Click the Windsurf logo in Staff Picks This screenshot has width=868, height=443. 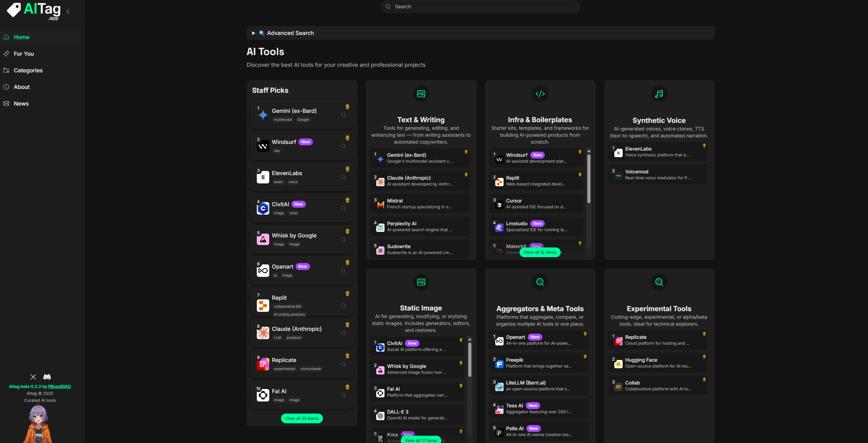pos(263,146)
